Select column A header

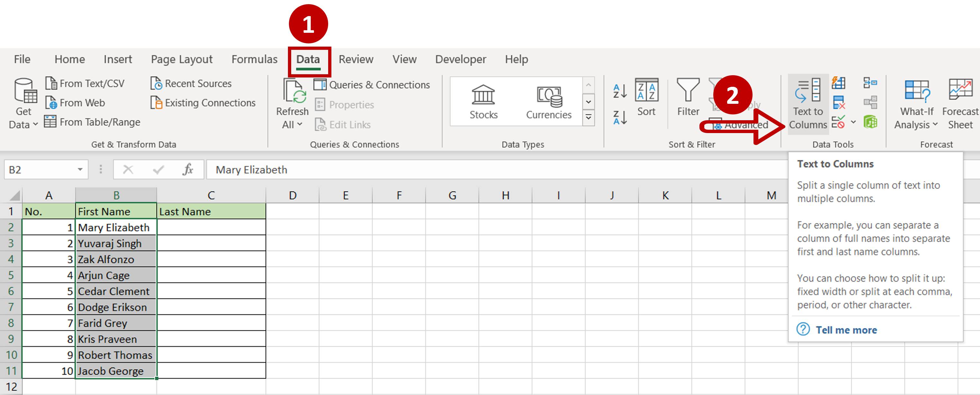pos(49,195)
